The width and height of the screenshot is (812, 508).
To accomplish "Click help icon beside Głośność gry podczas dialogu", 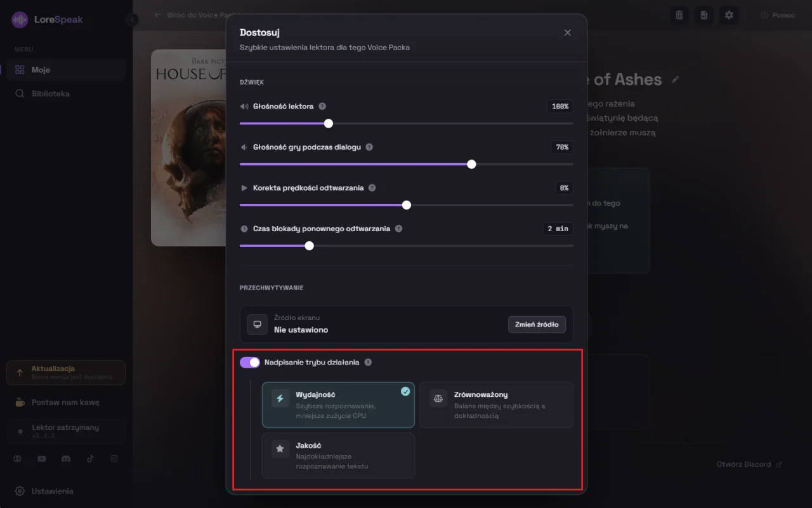I will tap(369, 147).
